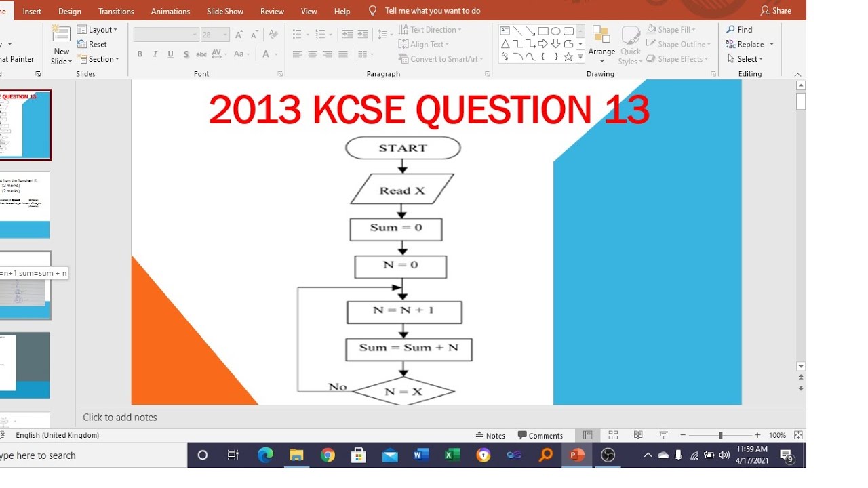Image resolution: width=868 pixels, height=488 pixels.
Task: Open the Text Direction dropdown
Action: pos(430,30)
